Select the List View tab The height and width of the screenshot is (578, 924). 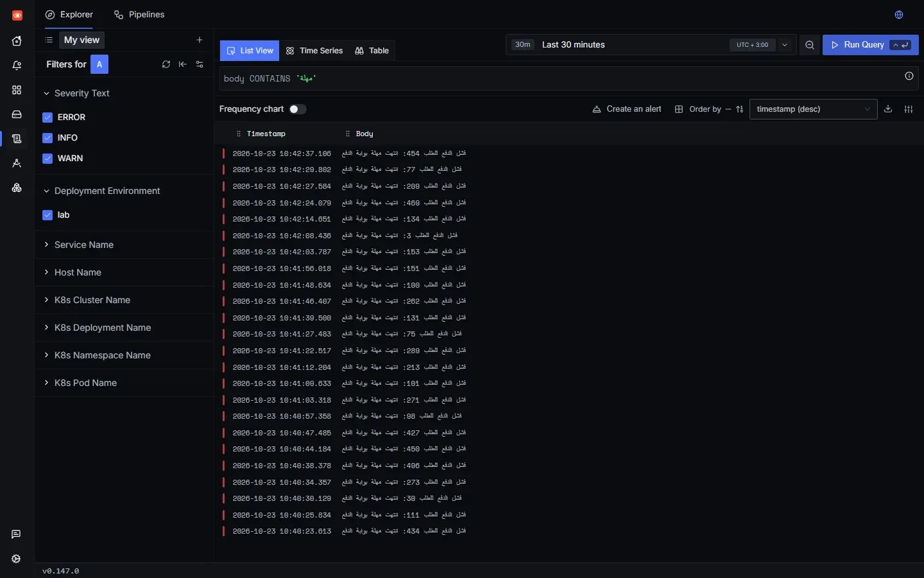coord(250,51)
